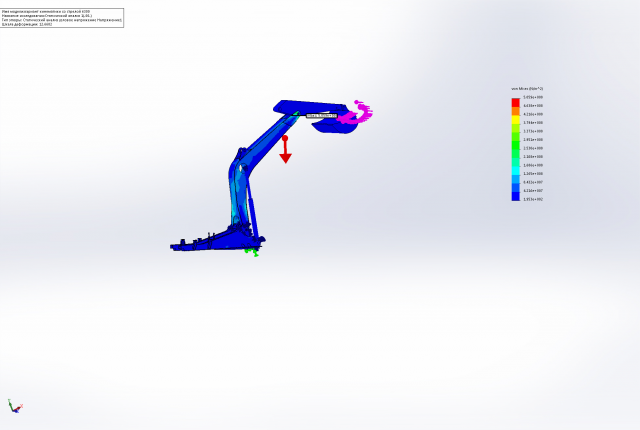Select the hydraulic cylinder near the base
Screen dimensions: 640x430
[253, 214]
